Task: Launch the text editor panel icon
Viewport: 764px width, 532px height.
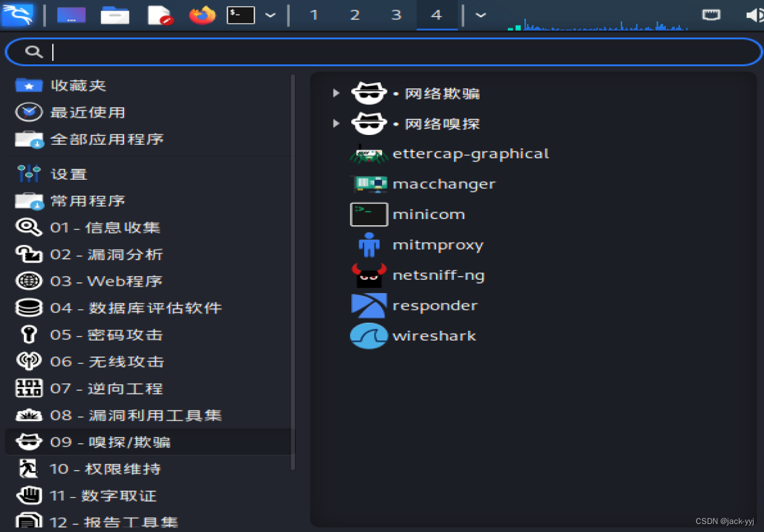Action: tap(160, 15)
